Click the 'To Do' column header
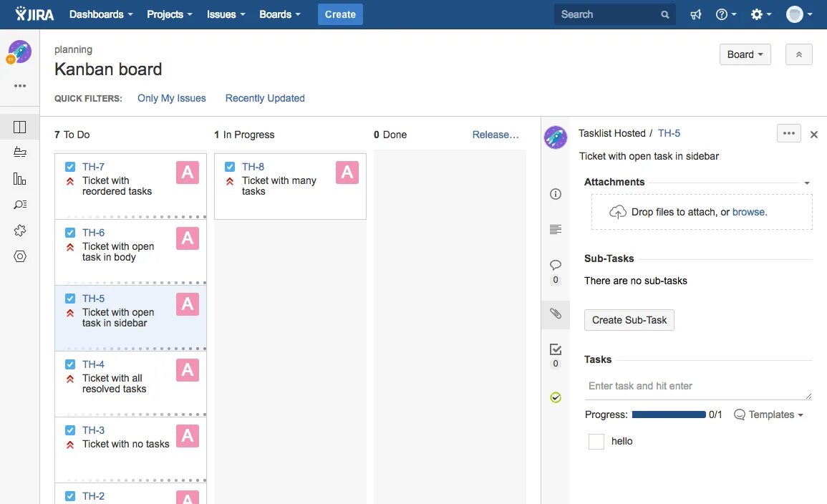Viewport: 827px width, 504px height. point(72,135)
